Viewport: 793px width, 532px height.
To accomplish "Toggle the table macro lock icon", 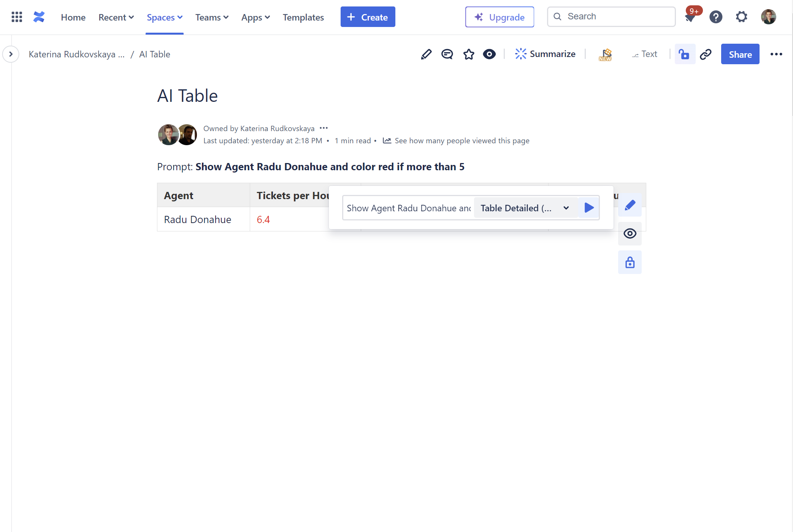I will pos(630,263).
